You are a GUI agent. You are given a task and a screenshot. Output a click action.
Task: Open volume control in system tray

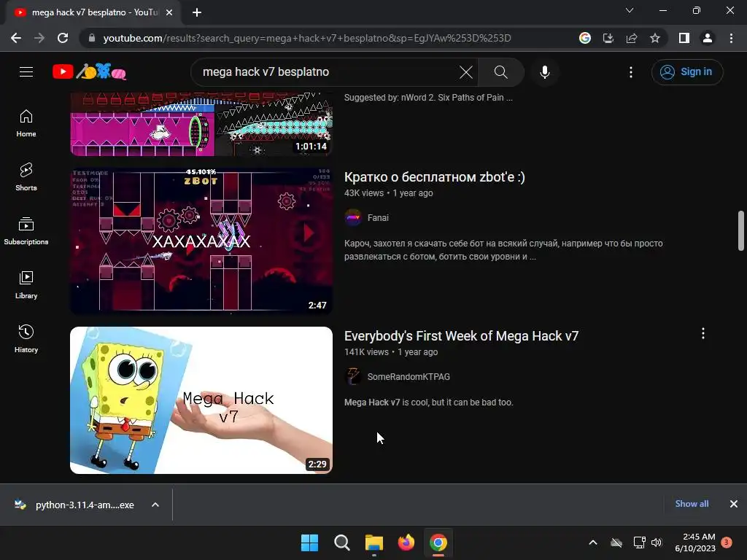(657, 542)
